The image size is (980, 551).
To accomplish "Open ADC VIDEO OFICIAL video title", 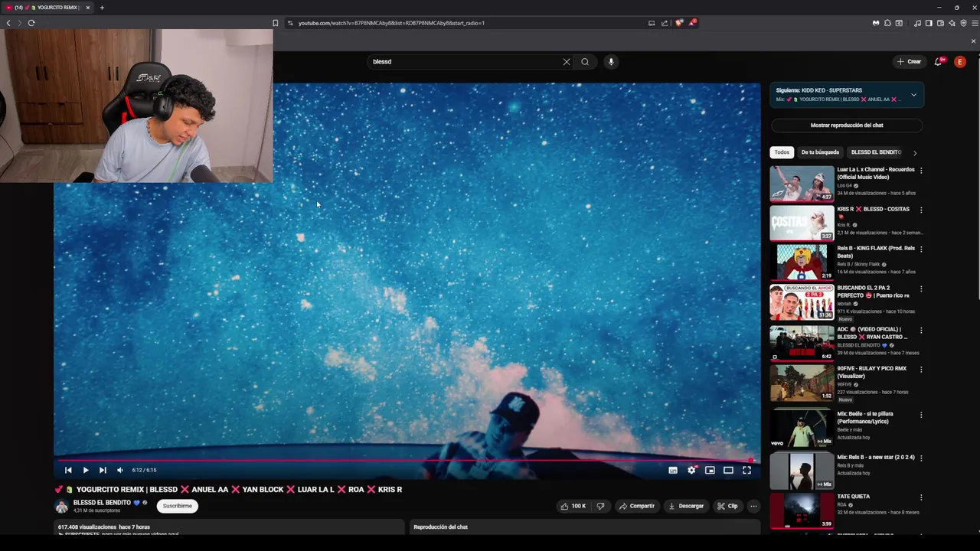I will click(872, 333).
